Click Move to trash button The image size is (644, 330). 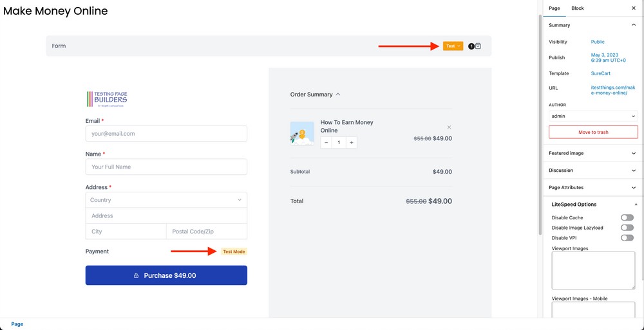point(593,132)
